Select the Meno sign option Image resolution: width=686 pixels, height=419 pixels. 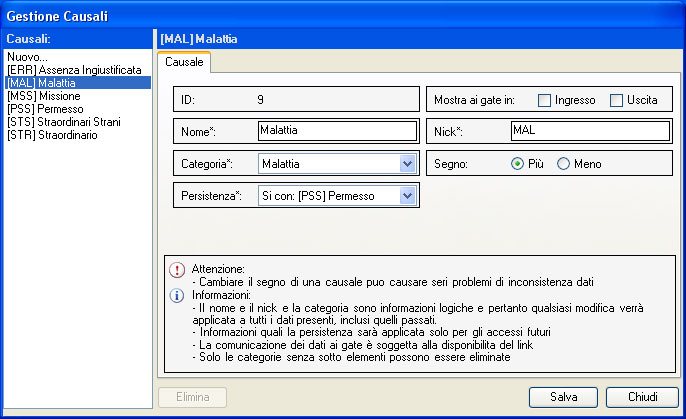(x=563, y=164)
